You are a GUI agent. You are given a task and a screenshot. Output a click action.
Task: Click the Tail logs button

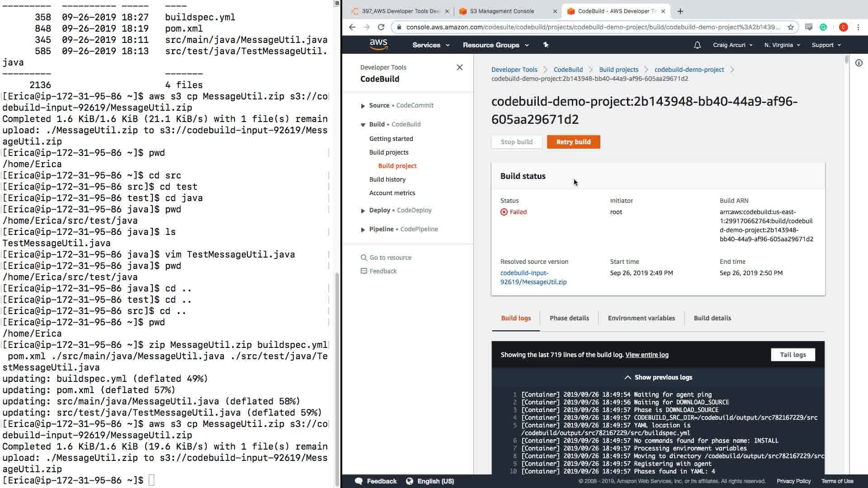(x=793, y=355)
